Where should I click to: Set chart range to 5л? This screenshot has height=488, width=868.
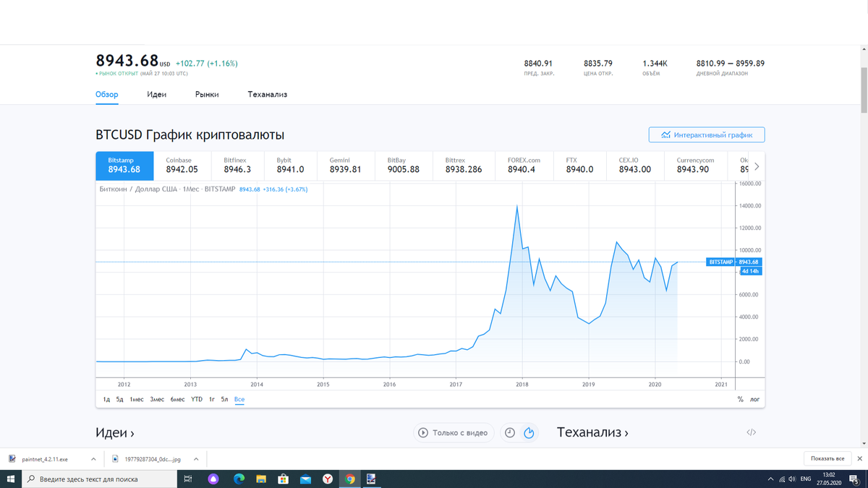(224, 399)
